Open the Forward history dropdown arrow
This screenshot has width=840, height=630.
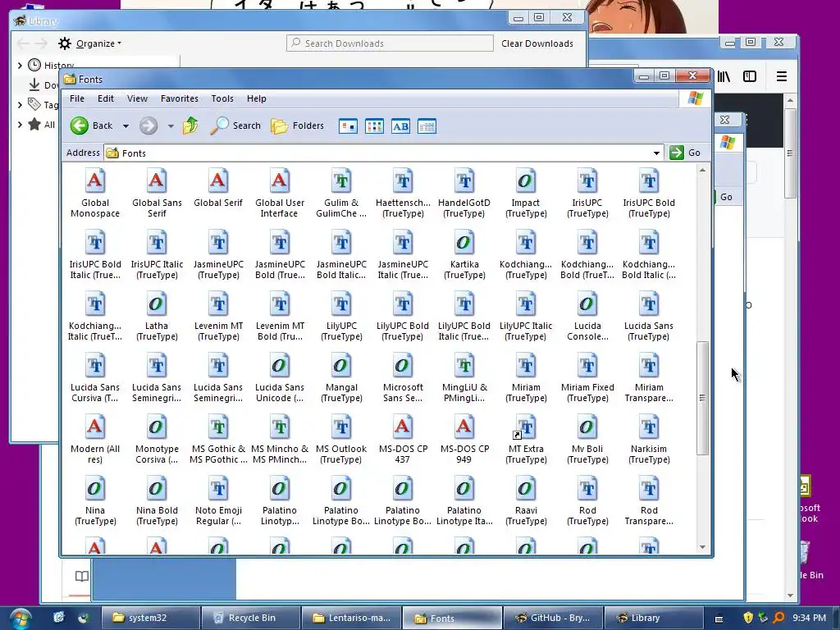tap(171, 126)
